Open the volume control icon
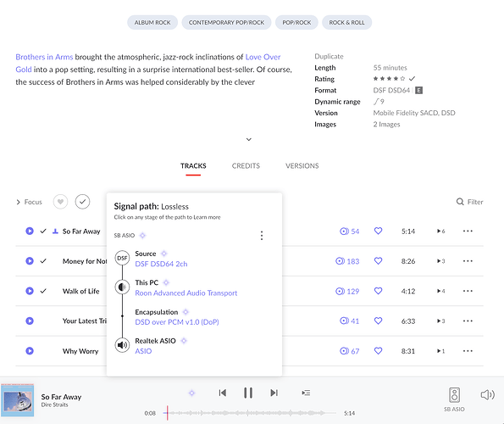Image resolution: width=504 pixels, height=424 pixels. [x=487, y=394]
